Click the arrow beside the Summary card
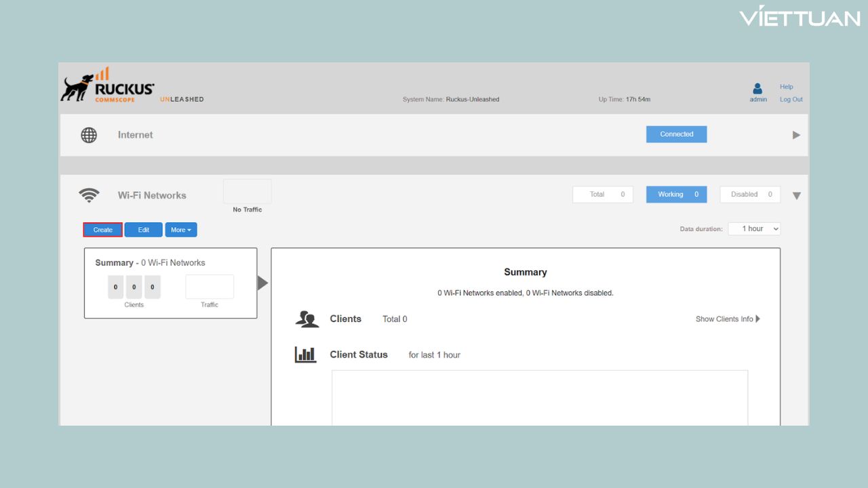Screen dimensions: 868x488 (262, 283)
